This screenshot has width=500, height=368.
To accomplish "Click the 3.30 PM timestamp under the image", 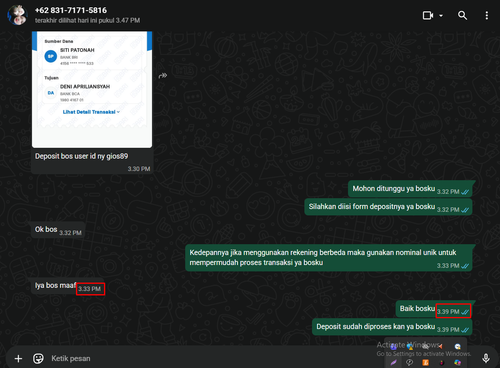I will pos(139,169).
